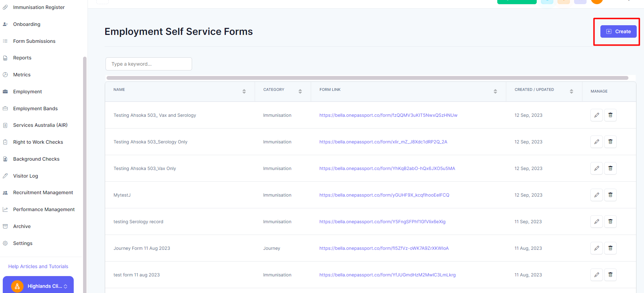This screenshot has height=293, width=644.
Task: Click the horizontal scrollbar above the table
Action: (x=368, y=78)
